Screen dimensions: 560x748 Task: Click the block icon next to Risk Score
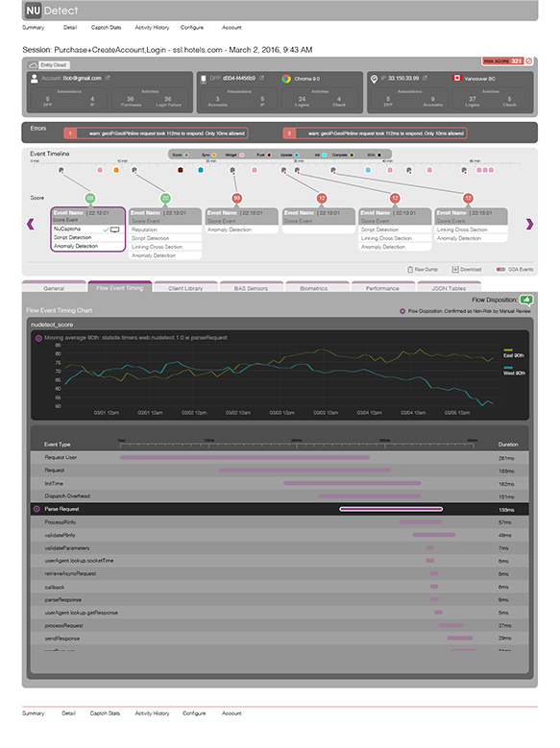click(x=528, y=61)
